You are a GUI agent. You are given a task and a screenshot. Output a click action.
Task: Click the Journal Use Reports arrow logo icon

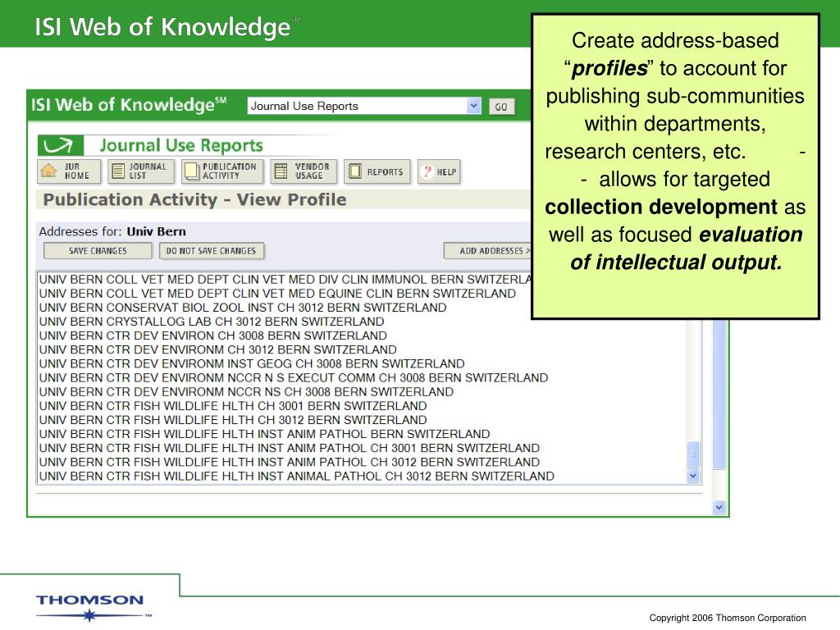point(60,145)
